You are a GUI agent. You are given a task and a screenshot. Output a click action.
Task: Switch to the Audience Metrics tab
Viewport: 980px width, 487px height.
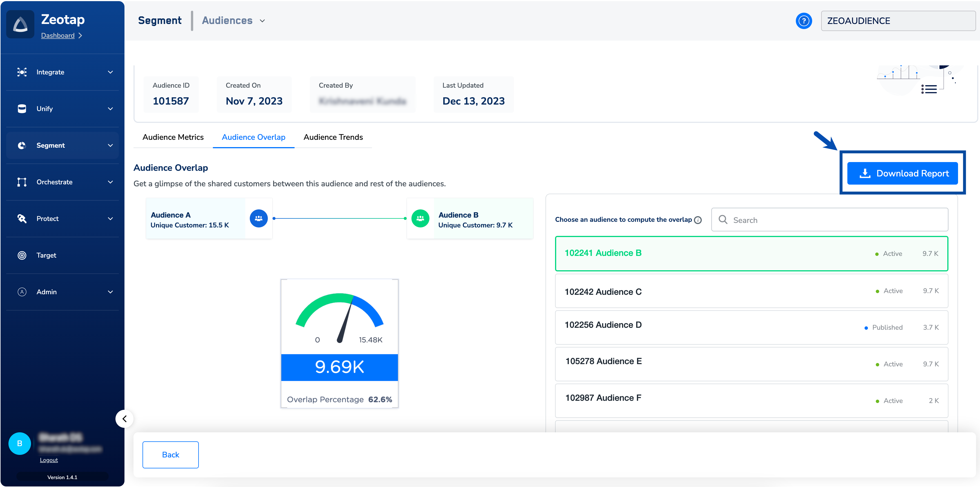tap(173, 137)
